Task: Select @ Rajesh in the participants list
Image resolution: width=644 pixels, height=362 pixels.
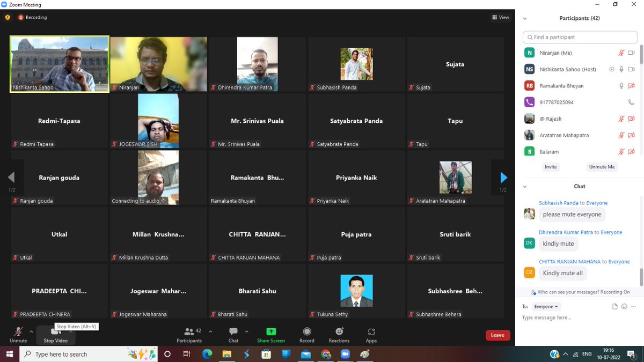Action: 580,119
